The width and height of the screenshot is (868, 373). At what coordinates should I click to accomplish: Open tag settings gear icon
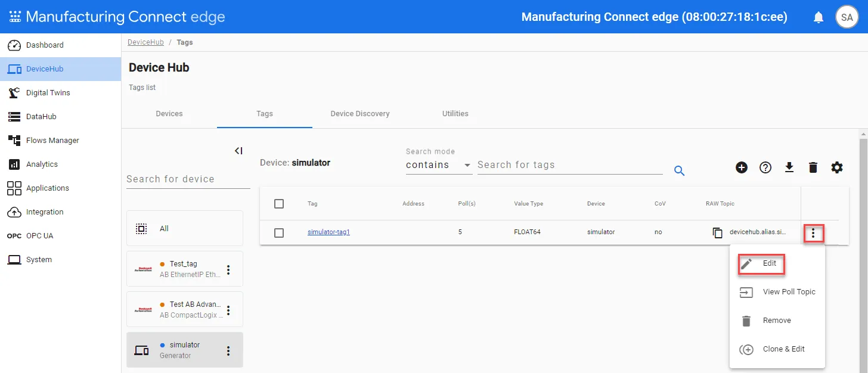837,167
